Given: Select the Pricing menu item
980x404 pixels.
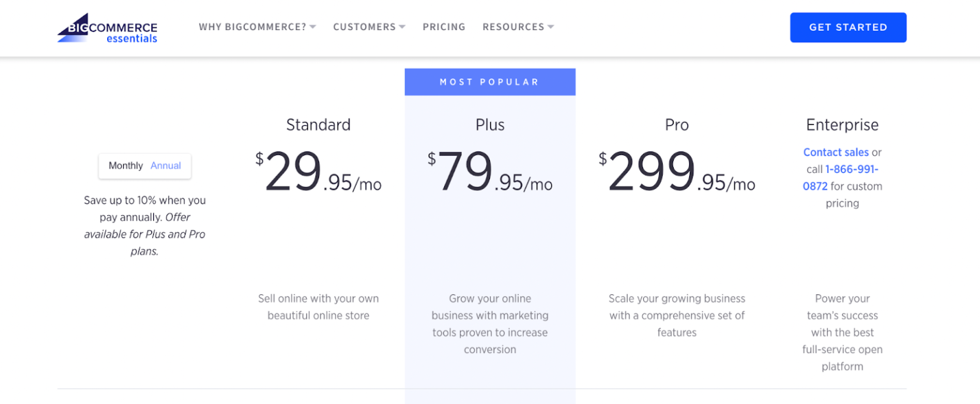Looking at the screenshot, I should [444, 27].
